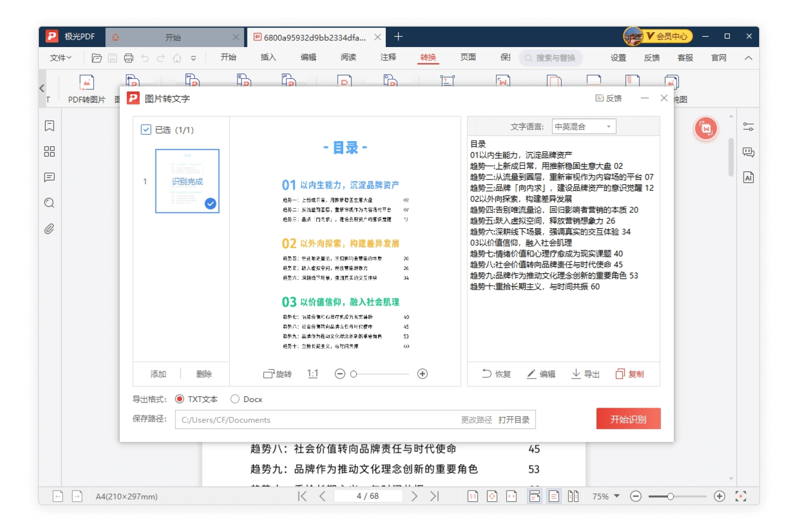Zoom in preview with plus icon
Viewport: 798px width, 532px height.
pos(423,374)
